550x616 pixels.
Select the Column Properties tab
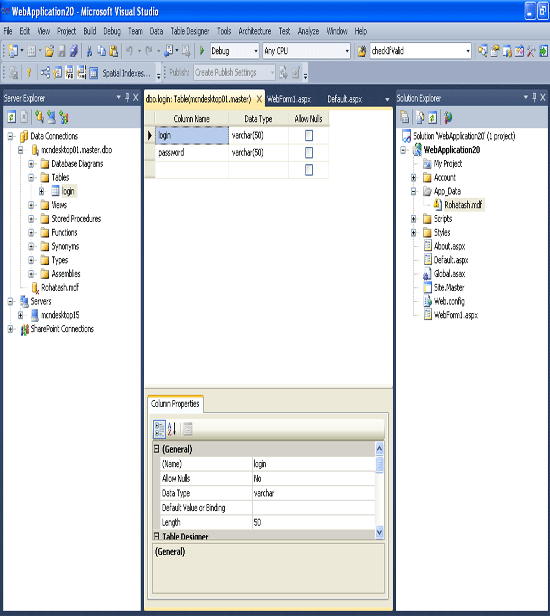[175, 404]
